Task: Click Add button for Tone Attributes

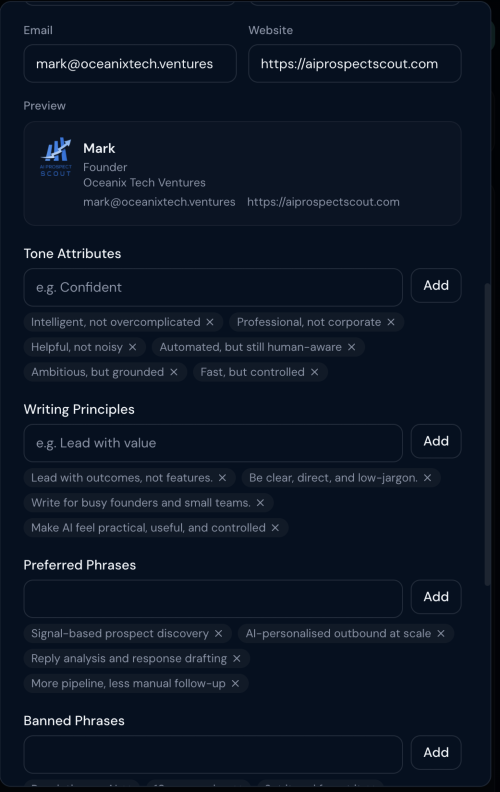Action: 436,285
